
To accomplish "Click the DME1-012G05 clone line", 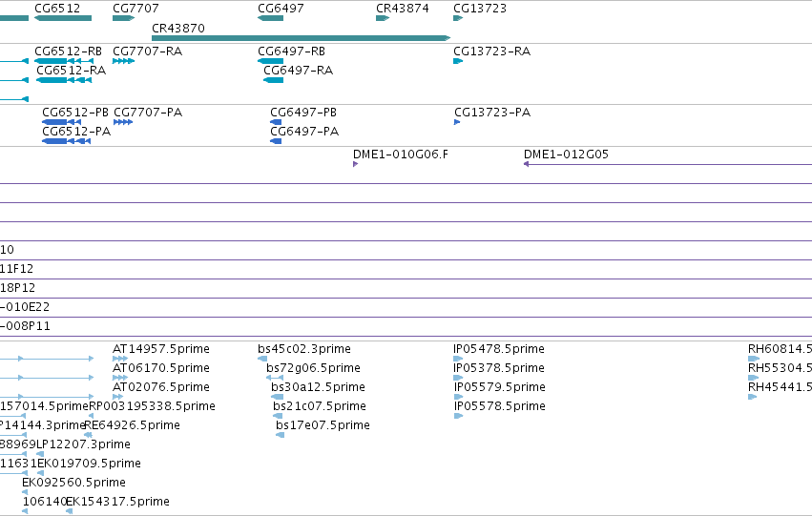I will pyautogui.click(x=668, y=164).
